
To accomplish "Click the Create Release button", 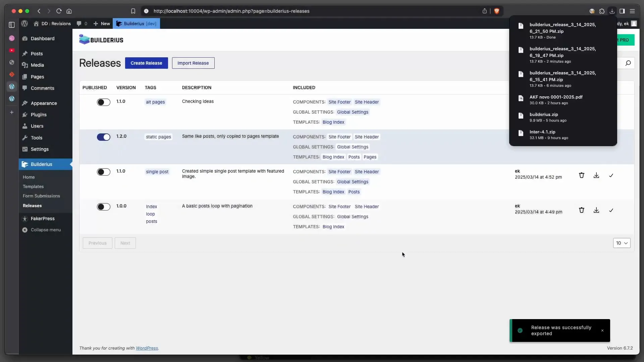I will click(146, 63).
